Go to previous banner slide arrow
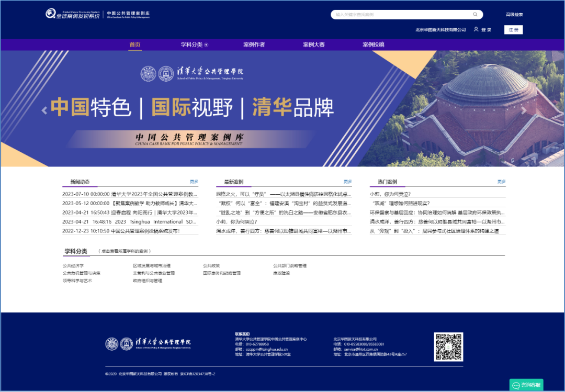This screenshot has height=392, width=565. pyautogui.click(x=44, y=110)
